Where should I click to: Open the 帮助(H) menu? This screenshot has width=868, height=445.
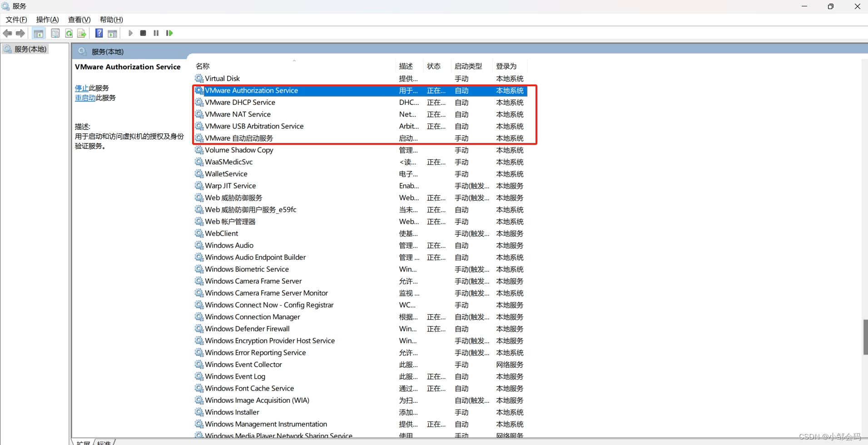111,20
